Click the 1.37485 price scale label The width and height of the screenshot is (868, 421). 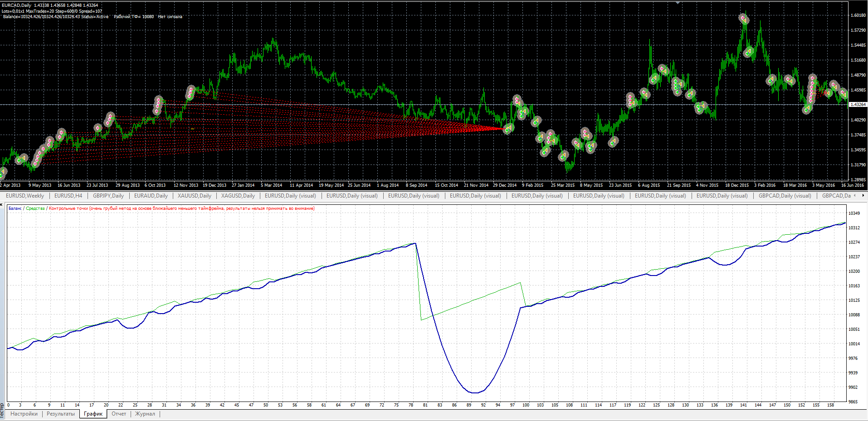858,135
